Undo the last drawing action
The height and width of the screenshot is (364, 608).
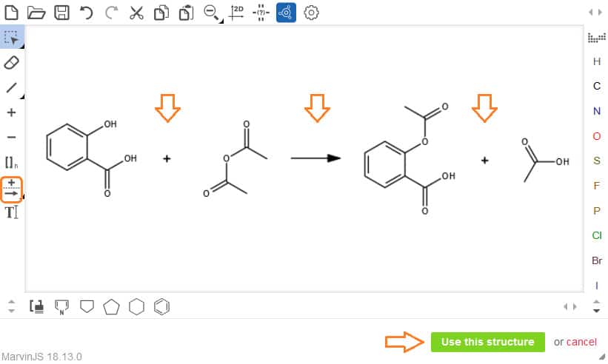point(87,12)
